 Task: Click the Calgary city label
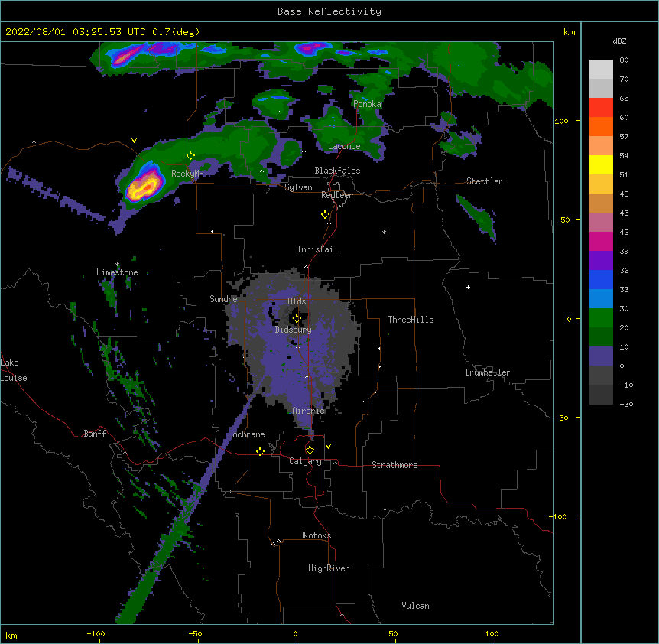pyautogui.click(x=305, y=461)
